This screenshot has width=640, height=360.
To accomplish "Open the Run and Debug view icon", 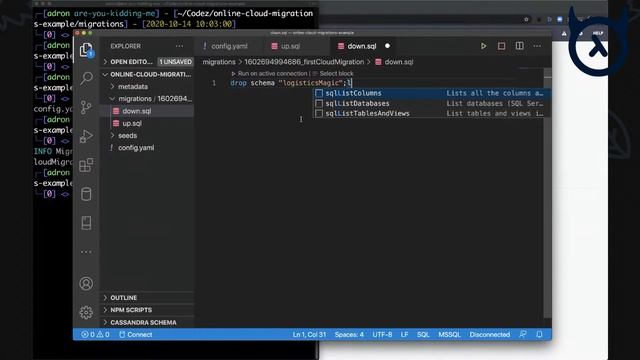I will click(86, 136).
